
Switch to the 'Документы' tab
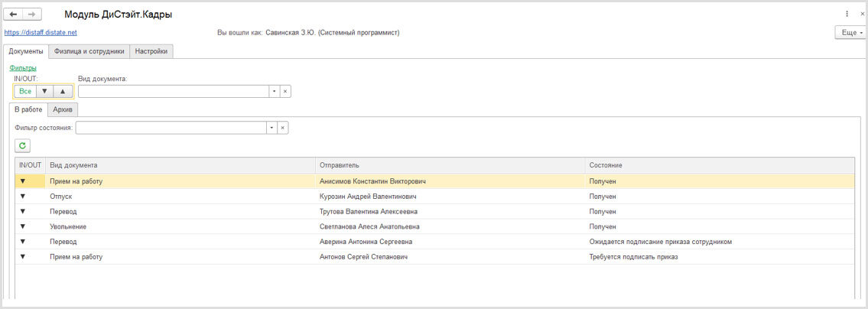pos(26,51)
